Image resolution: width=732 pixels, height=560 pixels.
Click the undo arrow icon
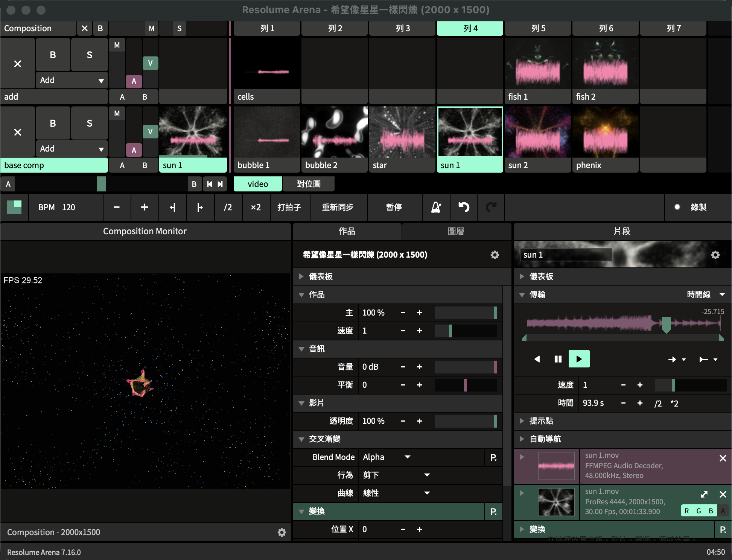(x=464, y=207)
